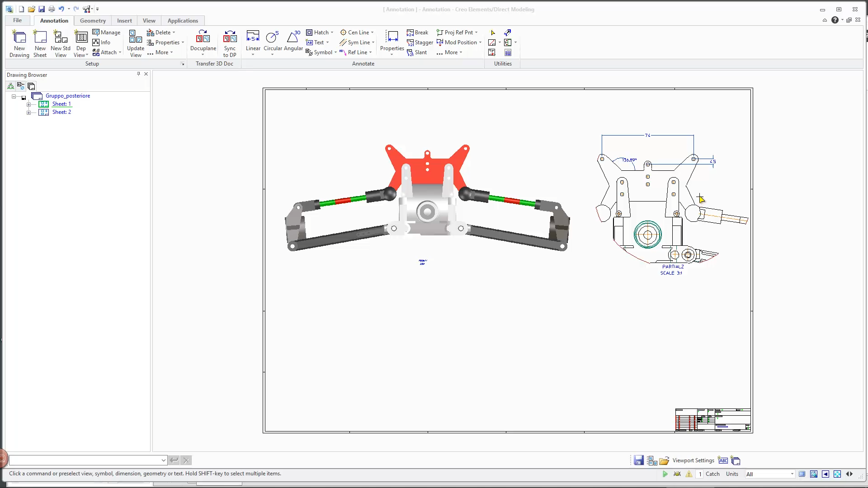Click the Viewport Settings button
The width and height of the screenshot is (868, 488).
[x=693, y=460]
